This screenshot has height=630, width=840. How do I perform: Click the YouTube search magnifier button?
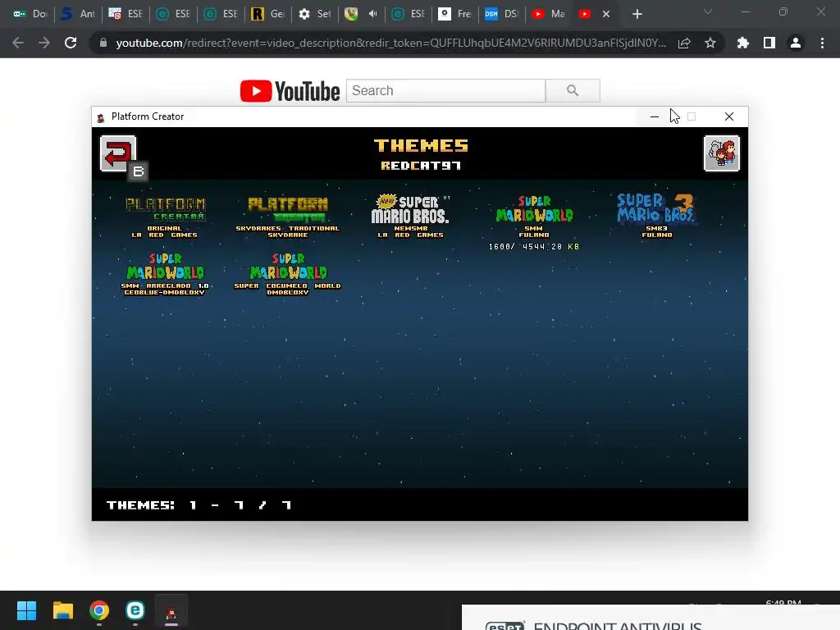tap(573, 90)
